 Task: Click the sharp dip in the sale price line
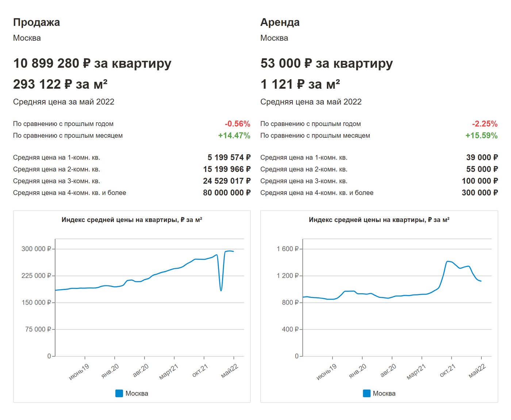coord(221,290)
